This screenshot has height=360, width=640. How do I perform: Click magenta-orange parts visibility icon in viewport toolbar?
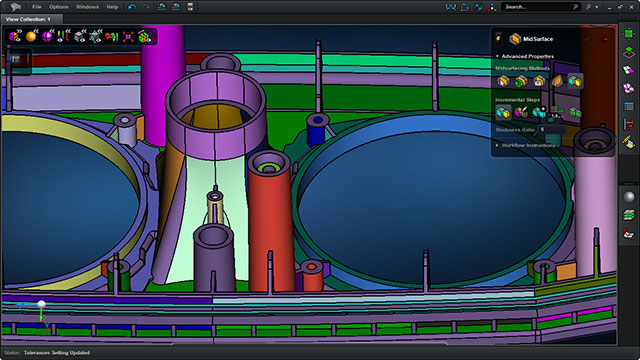15,36
